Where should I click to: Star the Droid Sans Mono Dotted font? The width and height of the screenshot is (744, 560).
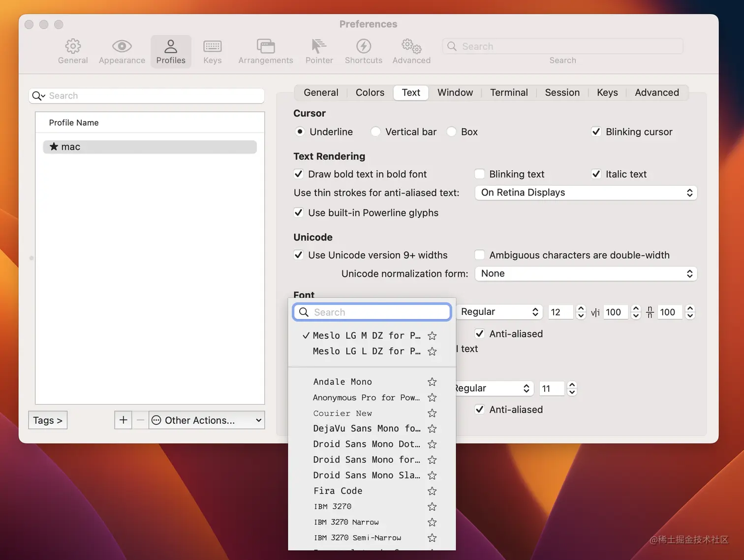432,444
